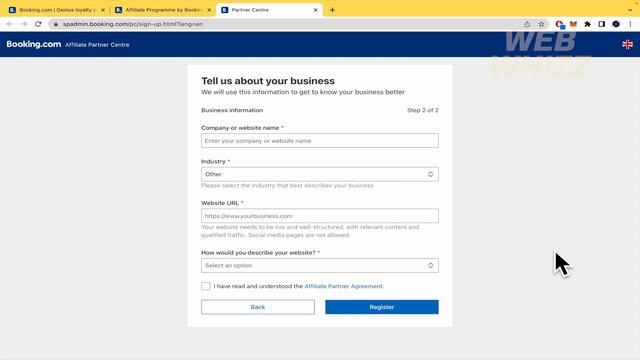Open the Affiliate Partner Agreement link
The width and height of the screenshot is (640, 360).
pos(344,286)
